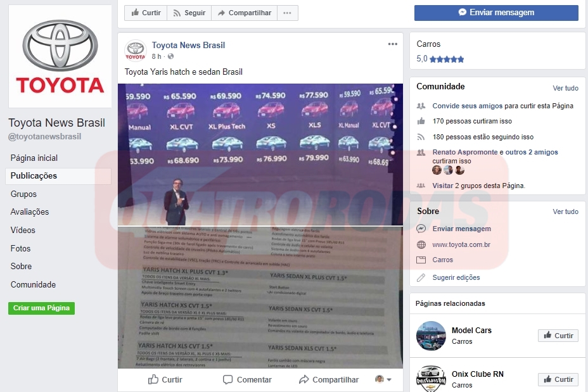Click the Model Cars page thumbnail
Viewport: 588px width, 392px height.
(431, 336)
